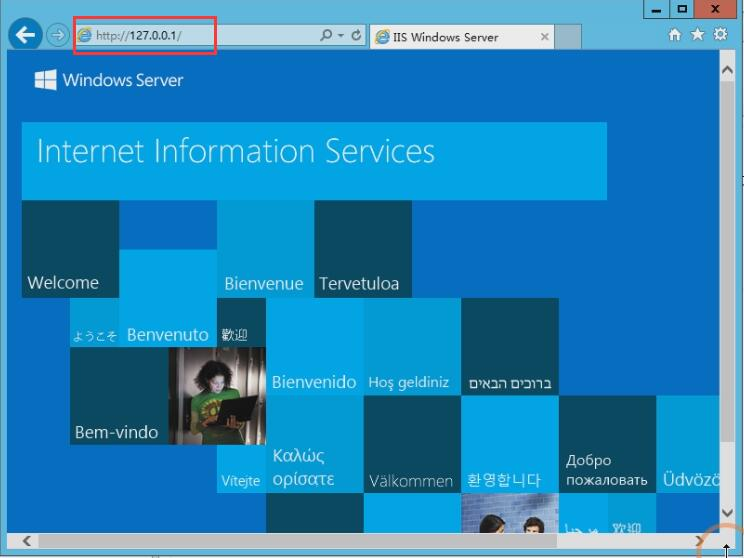744x558 pixels.
Task: Click the ようこそ tile
Action: pos(94,323)
